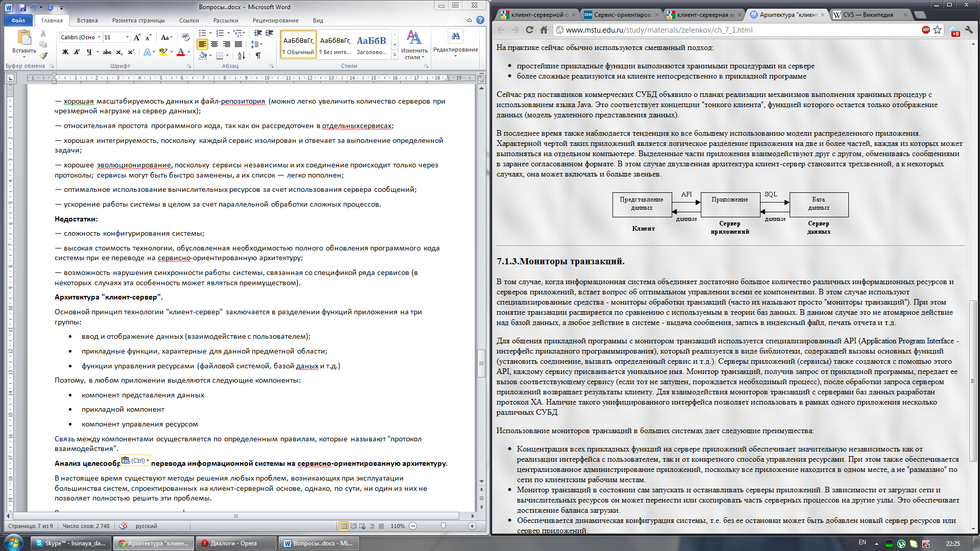This screenshot has width=980, height=551.
Task: Apply yellow text highlight color
Action: pyautogui.click(x=163, y=52)
